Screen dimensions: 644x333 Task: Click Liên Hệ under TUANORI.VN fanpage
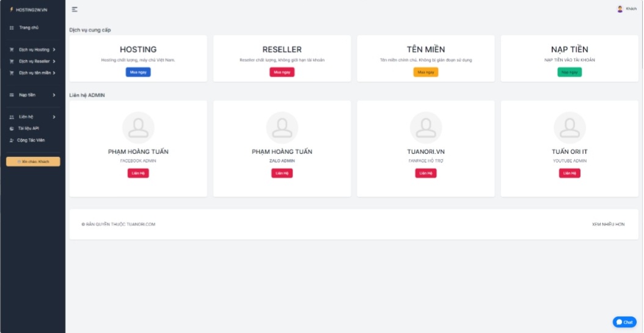(425, 173)
